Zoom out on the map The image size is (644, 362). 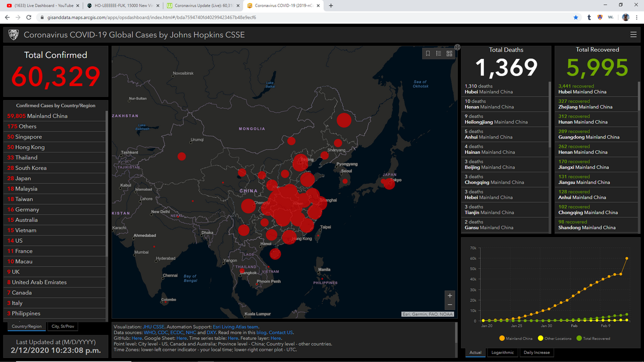click(450, 305)
